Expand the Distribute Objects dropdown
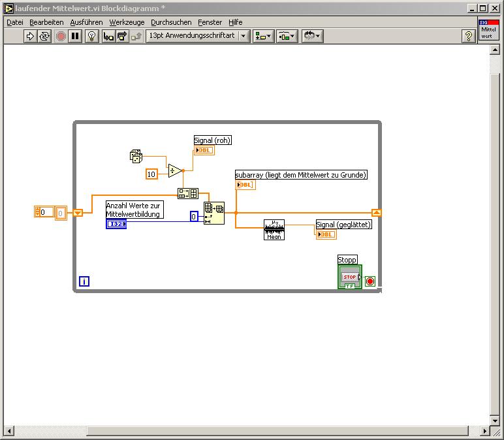 (x=287, y=36)
